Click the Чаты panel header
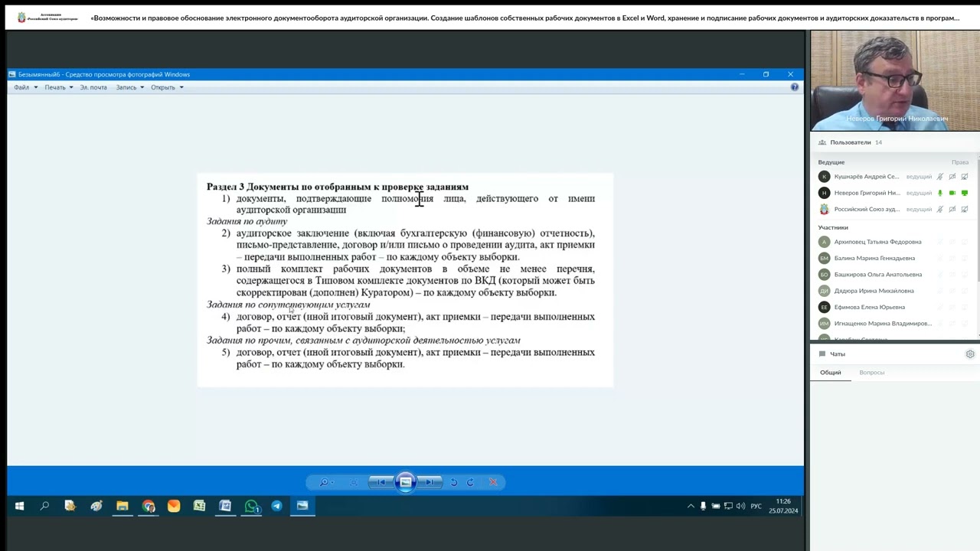Viewport: 980px width, 551px height. (838, 354)
